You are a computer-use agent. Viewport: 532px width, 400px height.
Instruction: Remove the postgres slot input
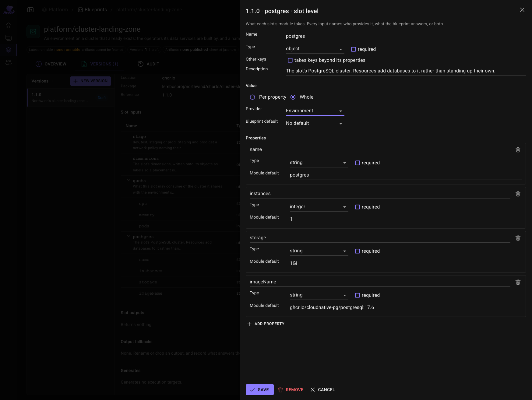291,390
